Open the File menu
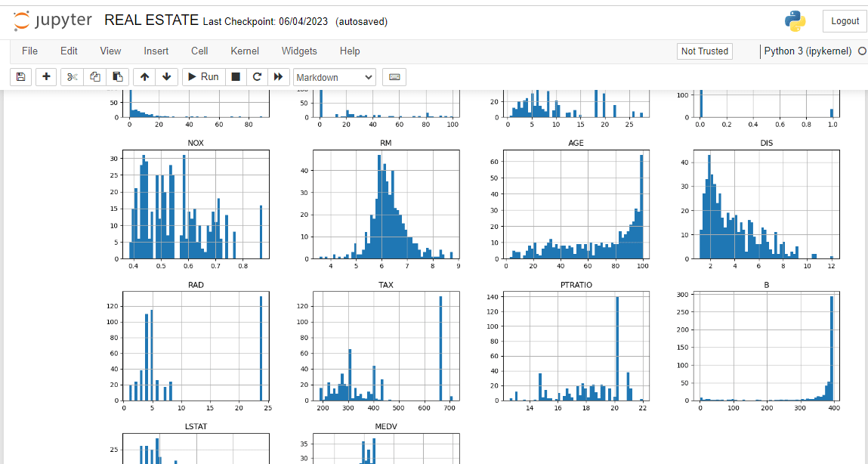The width and height of the screenshot is (868, 464). [29, 51]
